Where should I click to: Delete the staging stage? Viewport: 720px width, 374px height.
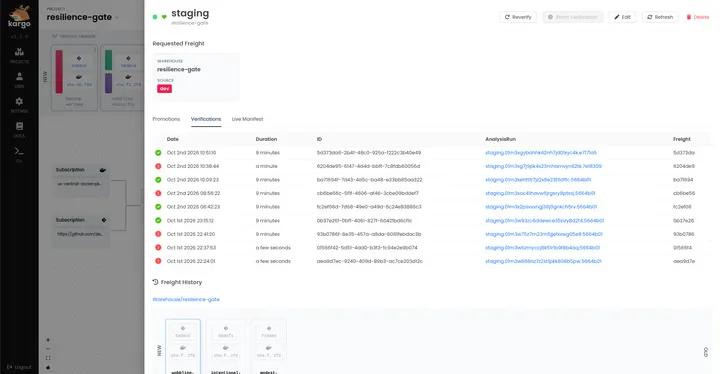tap(698, 17)
